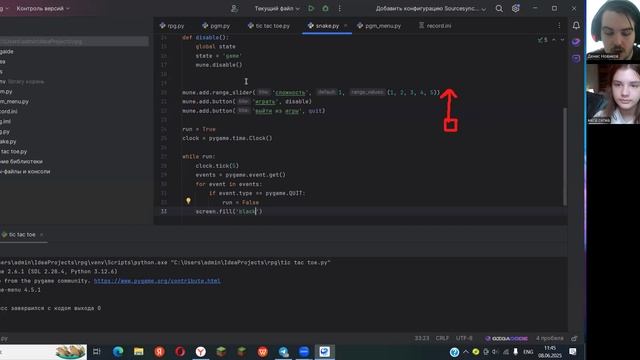
Task: Open the red Yandex taskbar icon
Action: tap(160, 351)
